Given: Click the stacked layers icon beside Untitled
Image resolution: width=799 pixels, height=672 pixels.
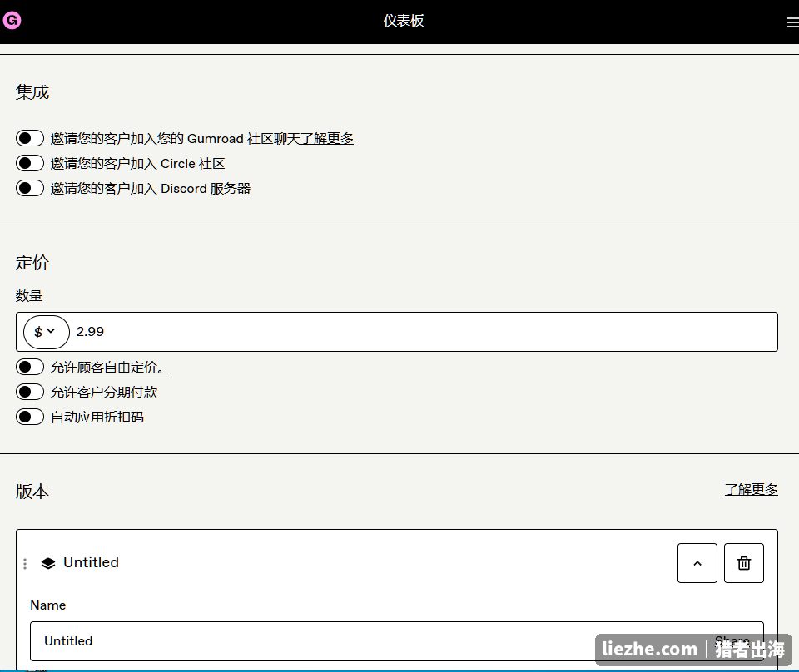Looking at the screenshot, I should click(48, 563).
